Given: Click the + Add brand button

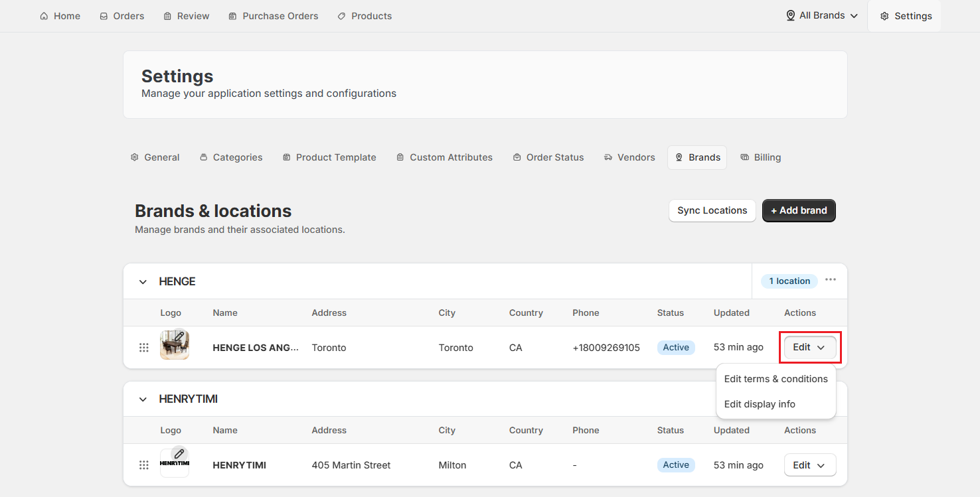Looking at the screenshot, I should coord(799,210).
